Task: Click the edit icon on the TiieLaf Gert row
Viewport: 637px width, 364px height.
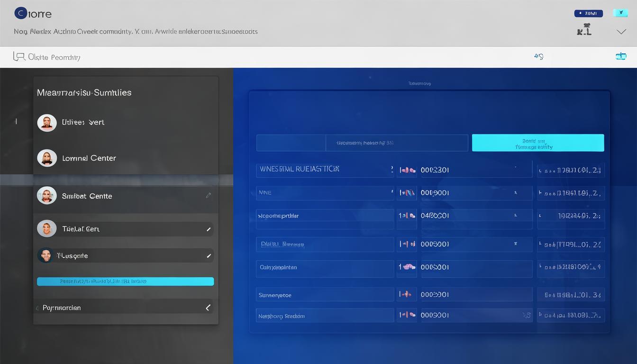Action: 209,229
